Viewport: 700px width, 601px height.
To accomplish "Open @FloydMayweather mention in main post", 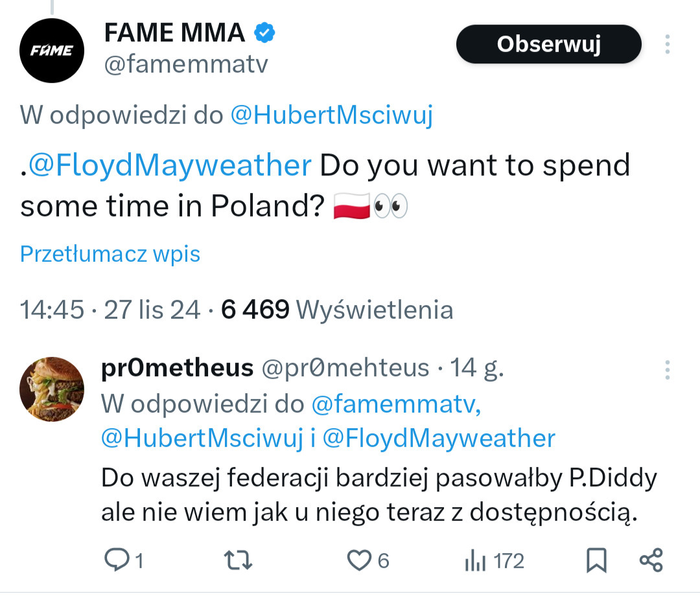I will (x=169, y=166).
